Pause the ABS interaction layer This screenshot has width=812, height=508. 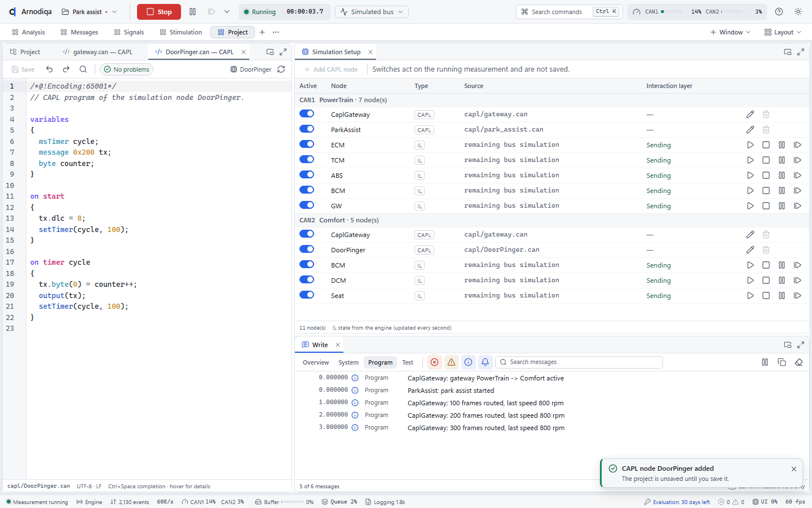782,175
